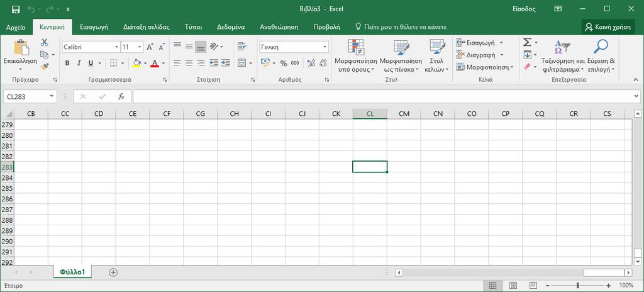Click the orientation text-angle icon
The height and width of the screenshot is (292, 644).
(x=214, y=47)
